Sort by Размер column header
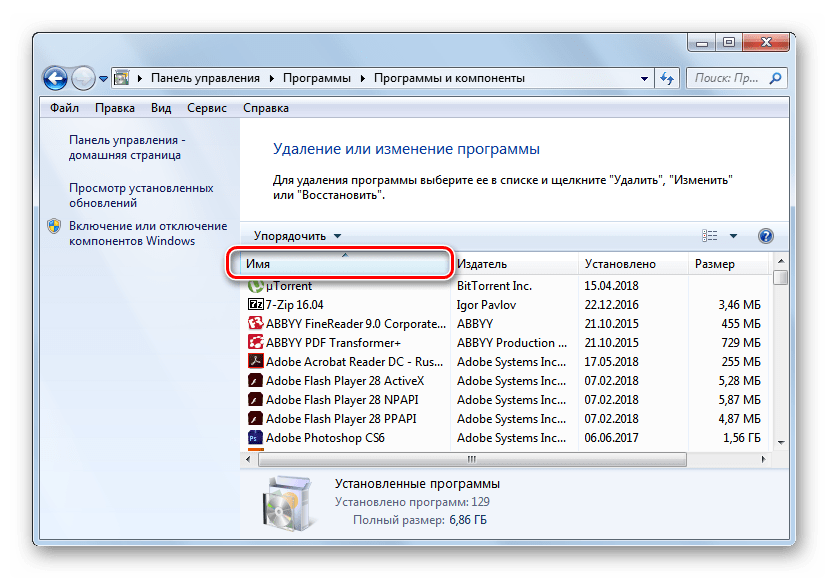Viewport: 829px width, 579px height. coord(729,264)
